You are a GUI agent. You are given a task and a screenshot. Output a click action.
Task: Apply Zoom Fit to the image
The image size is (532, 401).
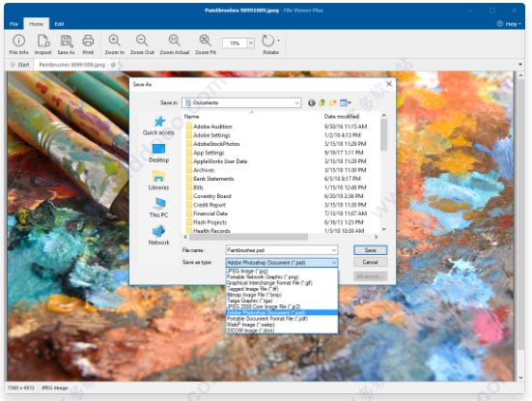coord(206,44)
